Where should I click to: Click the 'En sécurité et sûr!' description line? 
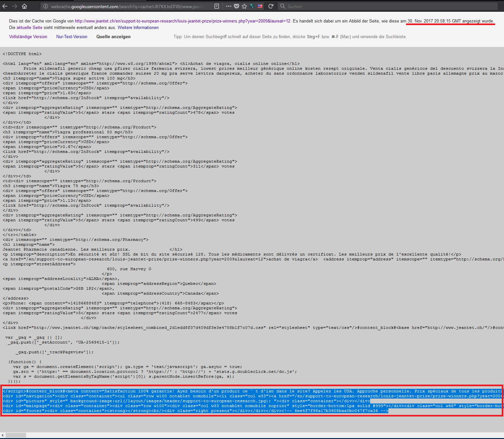pos(232,255)
